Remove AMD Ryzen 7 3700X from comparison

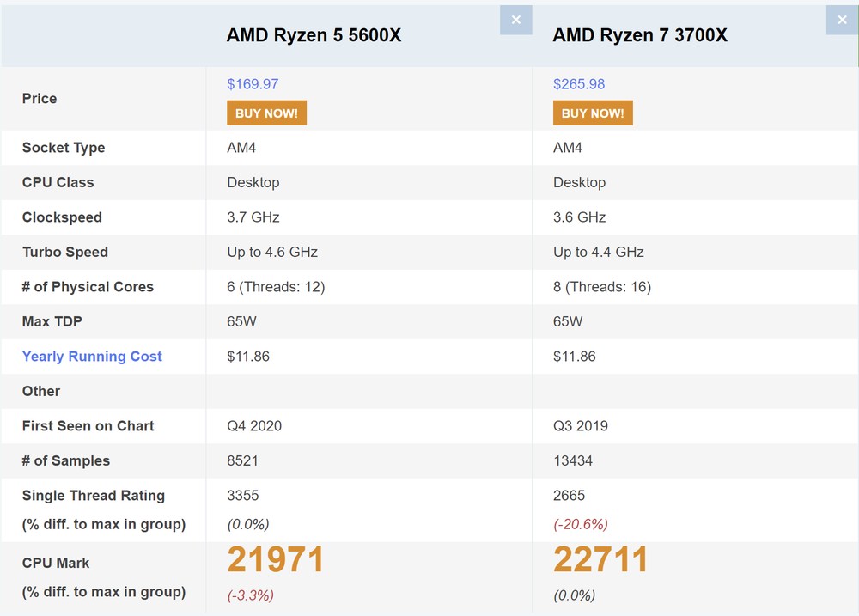[843, 20]
